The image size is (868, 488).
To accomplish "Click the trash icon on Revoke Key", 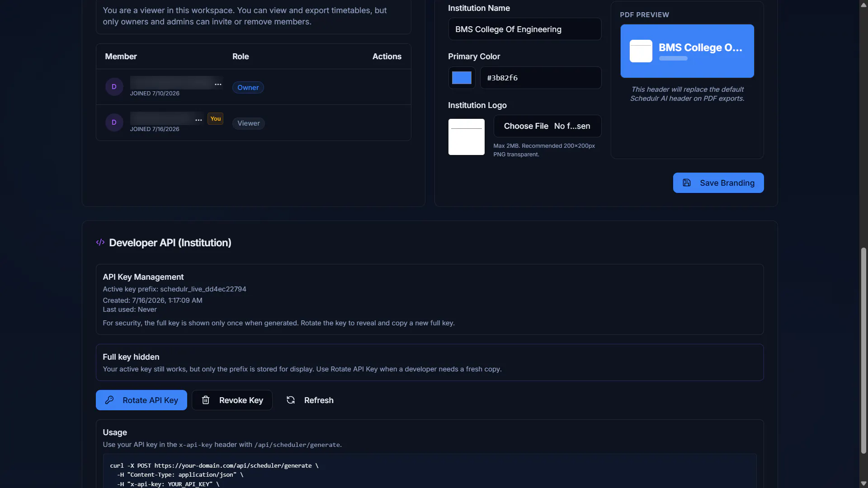I will 206,400.
